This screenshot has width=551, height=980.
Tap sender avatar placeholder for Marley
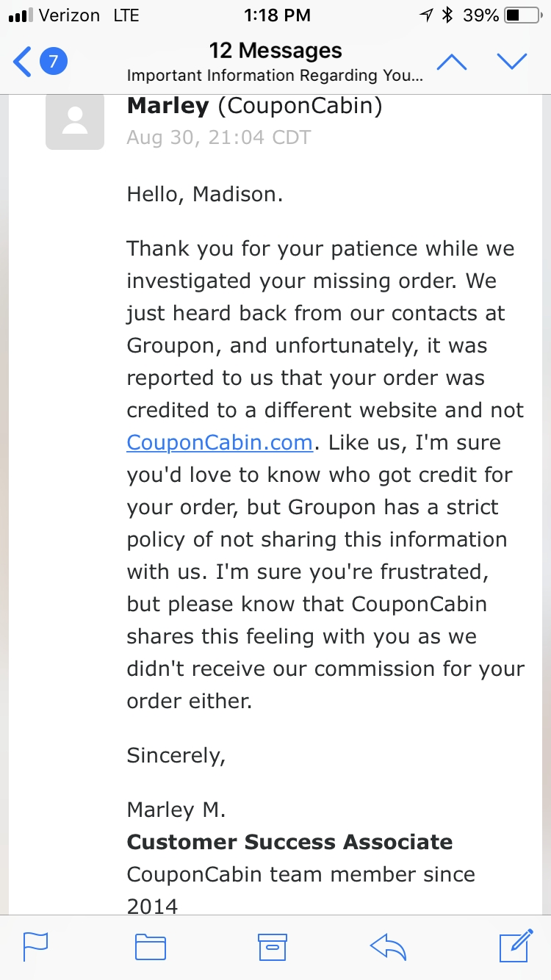75,120
